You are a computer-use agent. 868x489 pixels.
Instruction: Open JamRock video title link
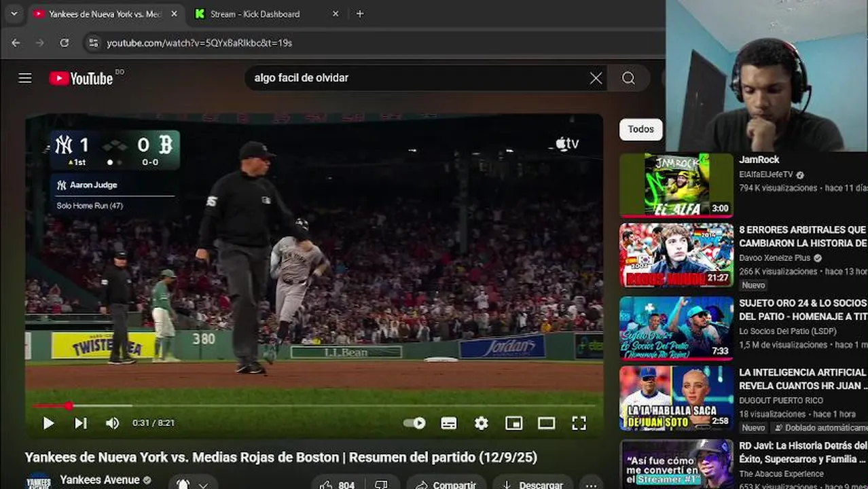point(759,160)
